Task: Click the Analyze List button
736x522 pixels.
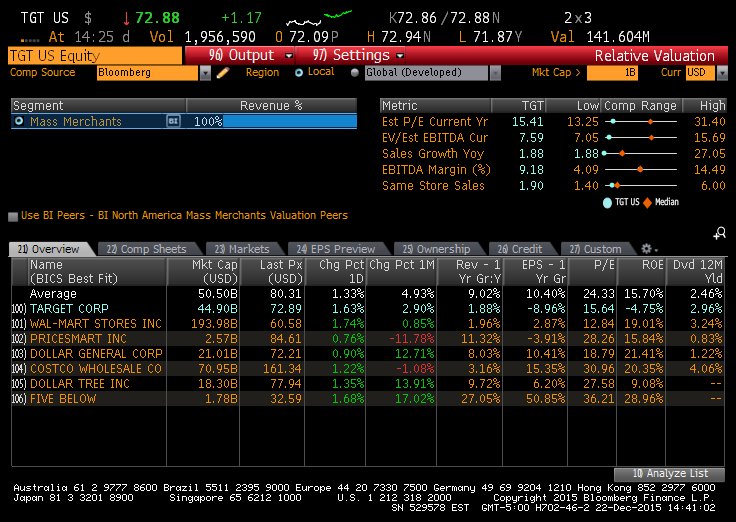Action: [669, 474]
